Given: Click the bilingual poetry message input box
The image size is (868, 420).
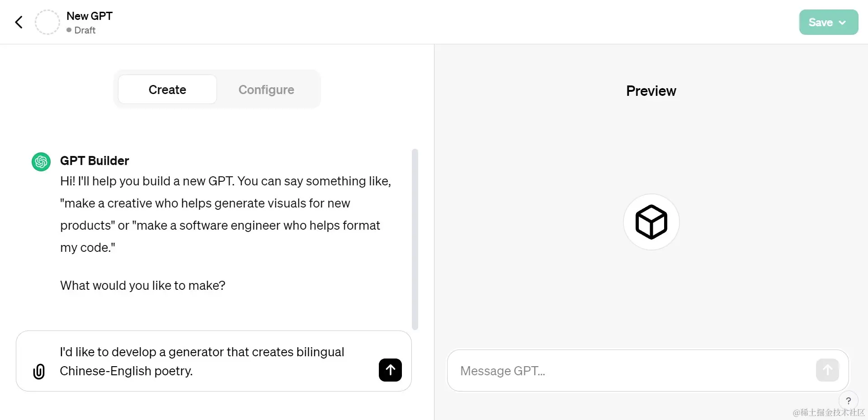Looking at the screenshot, I should [x=203, y=361].
